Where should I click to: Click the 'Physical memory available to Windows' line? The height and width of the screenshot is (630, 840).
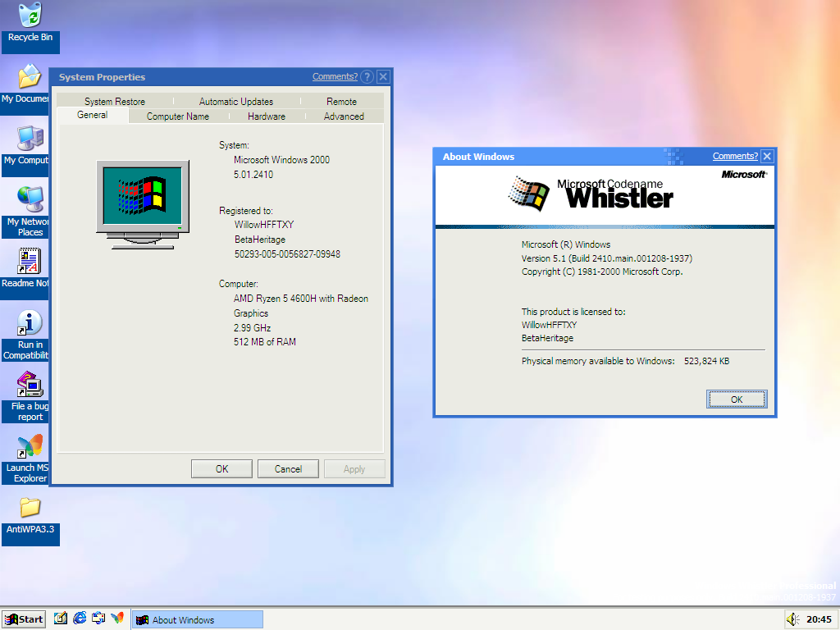[x=626, y=361]
